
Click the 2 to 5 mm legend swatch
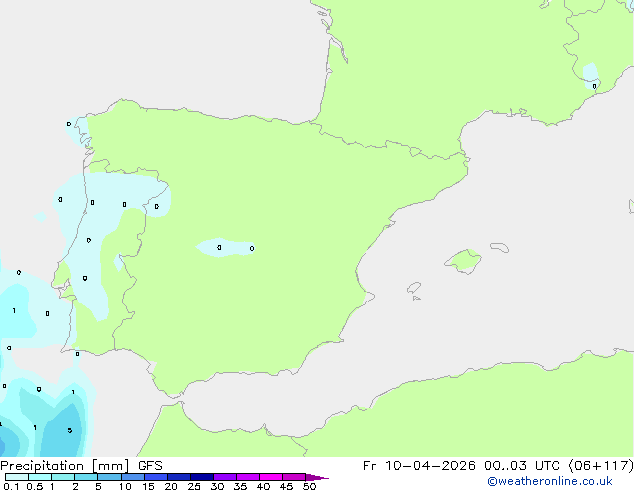[86, 477]
